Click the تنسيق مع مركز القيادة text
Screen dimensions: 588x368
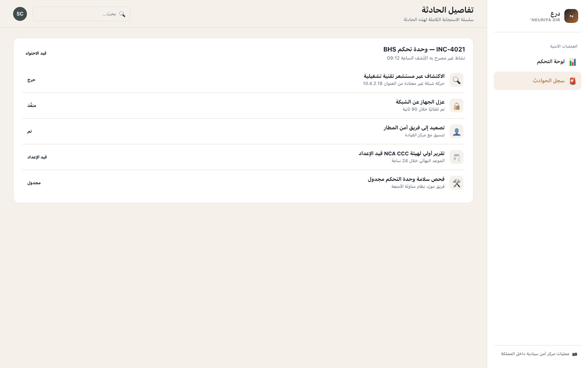pyautogui.click(x=425, y=135)
